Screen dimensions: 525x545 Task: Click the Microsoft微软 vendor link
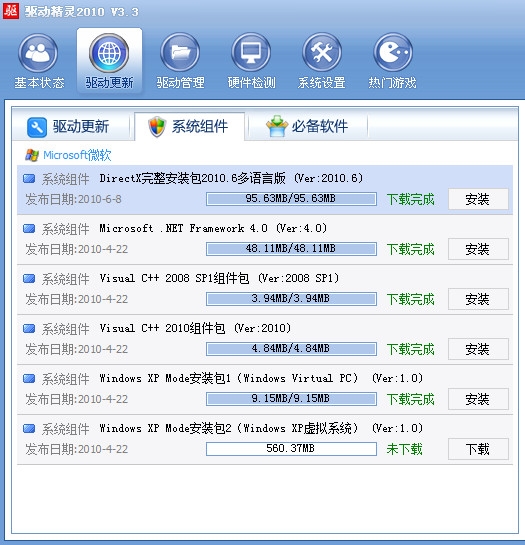(x=77, y=155)
